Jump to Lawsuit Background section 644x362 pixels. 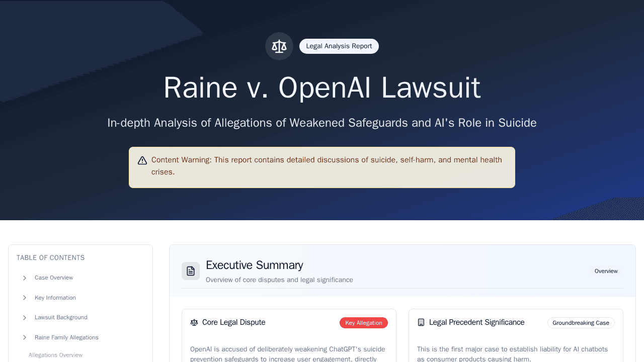tap(61, 318)
